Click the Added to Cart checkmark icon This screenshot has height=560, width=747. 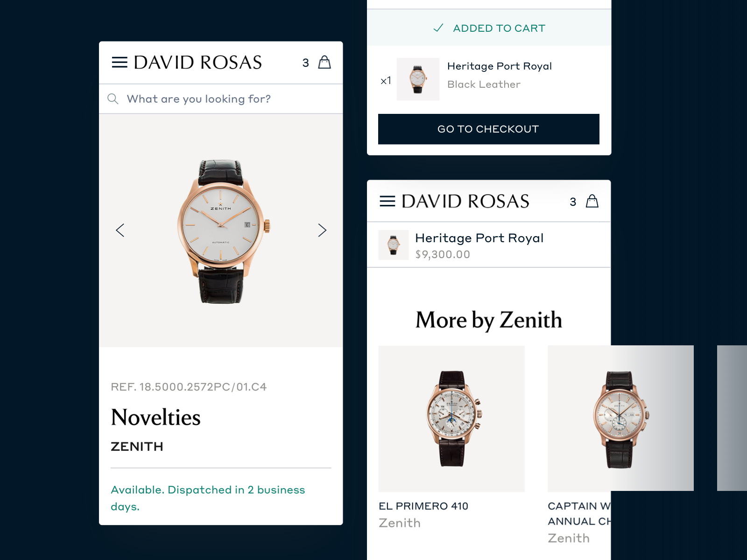pos(438,28)
